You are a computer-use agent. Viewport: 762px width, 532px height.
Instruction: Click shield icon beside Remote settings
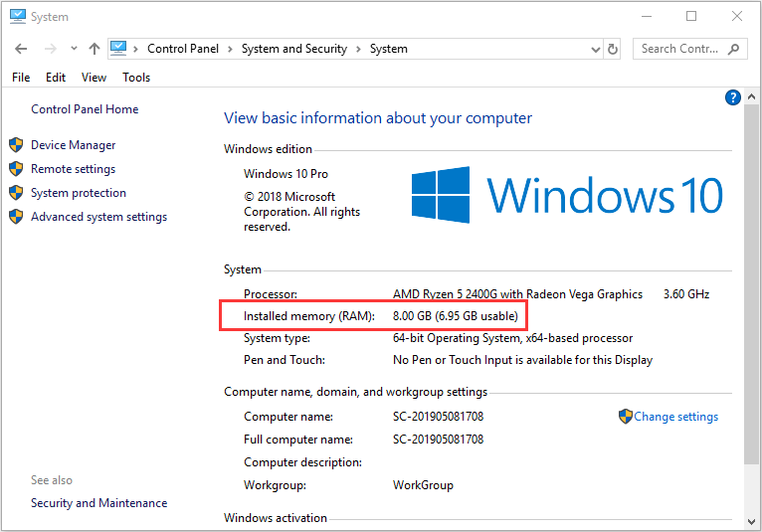pos(16,169)
